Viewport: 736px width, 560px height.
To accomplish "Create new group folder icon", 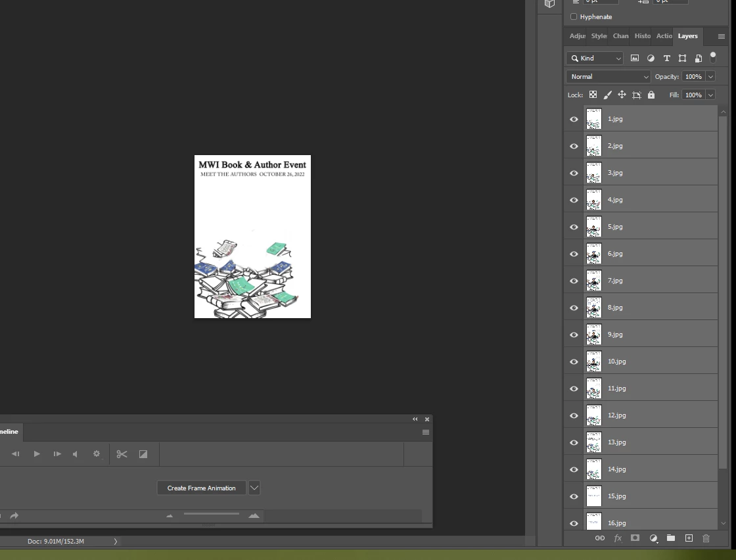I will point(671,538).
